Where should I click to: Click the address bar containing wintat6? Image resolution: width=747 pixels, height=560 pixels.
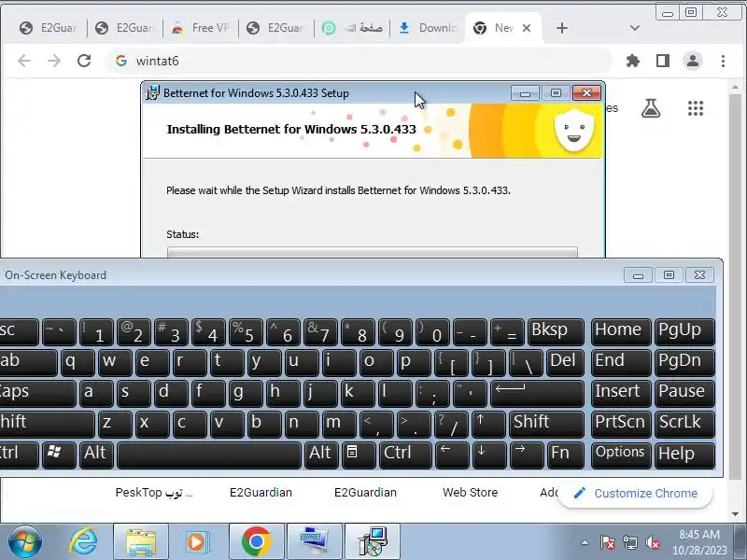359,61
